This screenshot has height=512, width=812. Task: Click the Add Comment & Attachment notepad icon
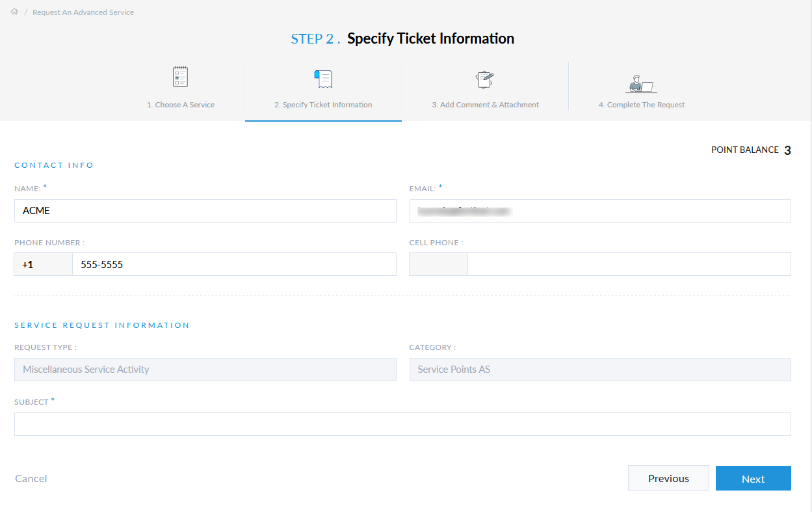pos(484,78)
